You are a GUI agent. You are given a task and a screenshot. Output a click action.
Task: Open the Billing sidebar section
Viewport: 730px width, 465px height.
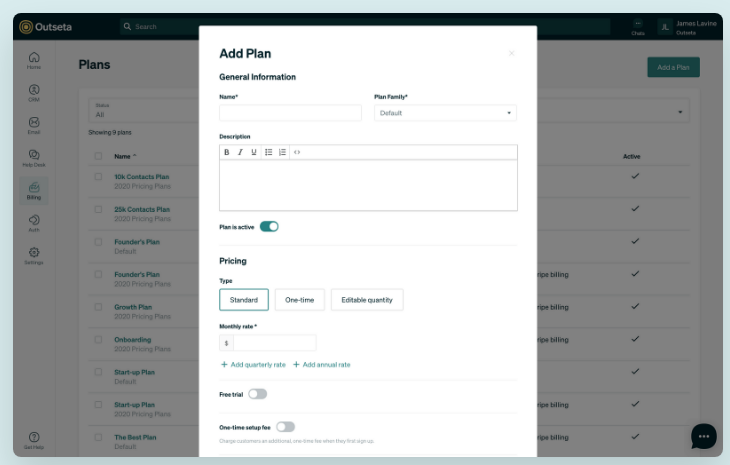pos(34,191)
